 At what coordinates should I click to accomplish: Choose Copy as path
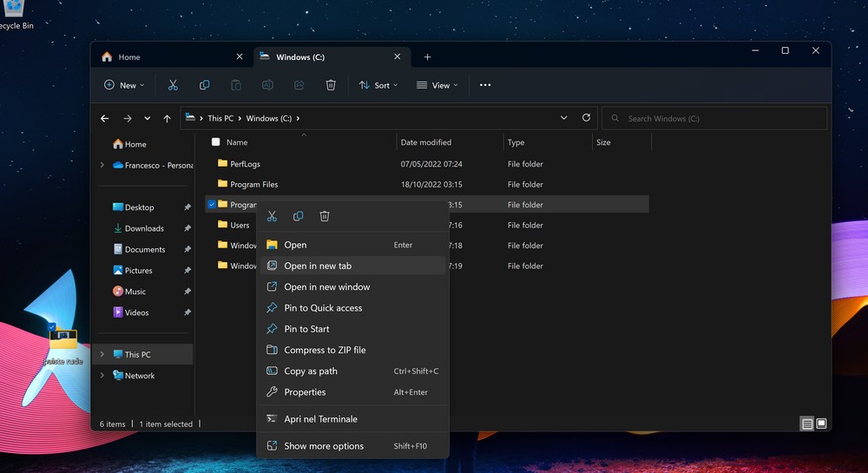coord(352,371)
